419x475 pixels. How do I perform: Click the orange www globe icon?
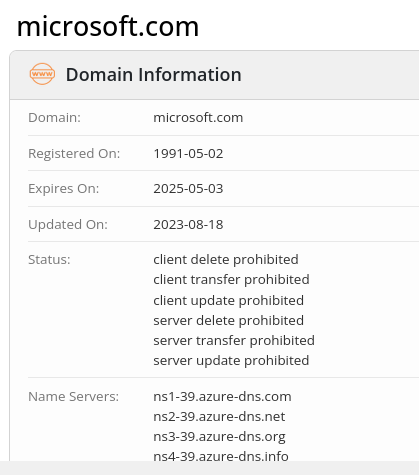pos(42,74)
